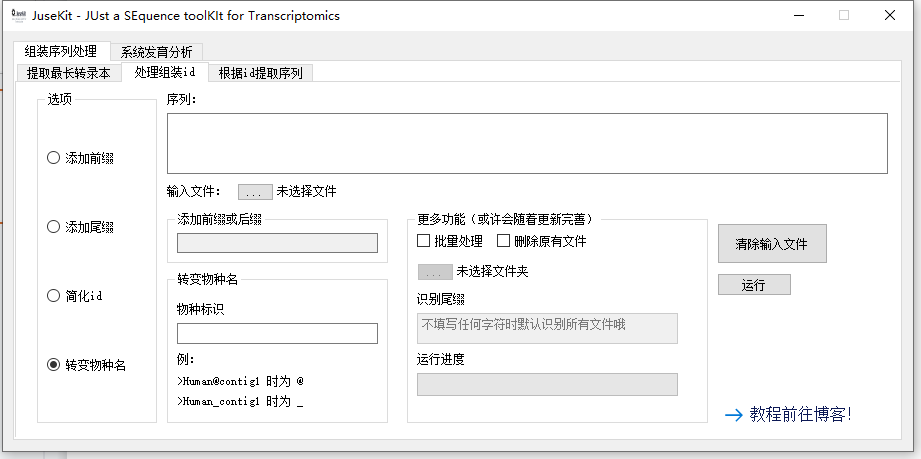Click the JuseKit app icon in title bar
This screenshot has height=459, width=921.
point(17,15)
